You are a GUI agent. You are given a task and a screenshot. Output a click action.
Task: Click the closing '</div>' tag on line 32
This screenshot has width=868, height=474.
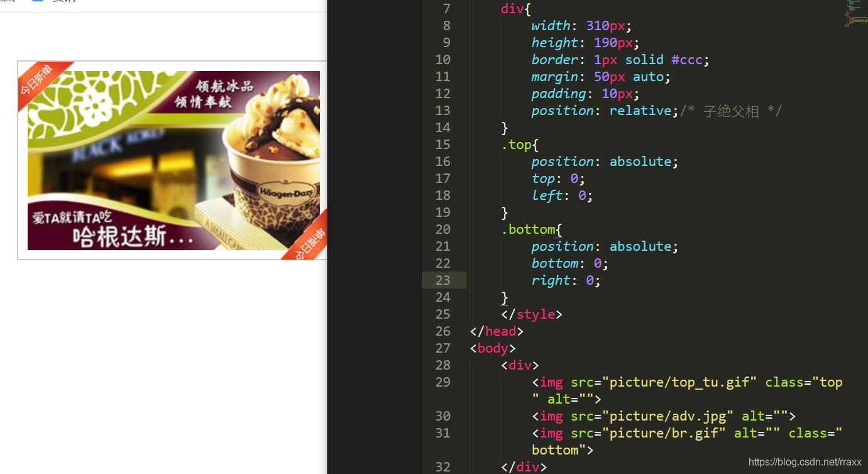(x=524, y=467)
